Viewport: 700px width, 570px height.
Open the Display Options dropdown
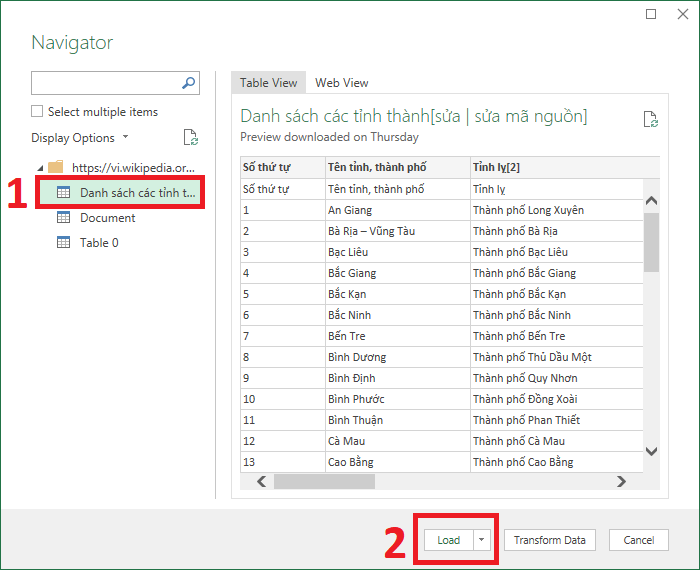coord(80,138)
